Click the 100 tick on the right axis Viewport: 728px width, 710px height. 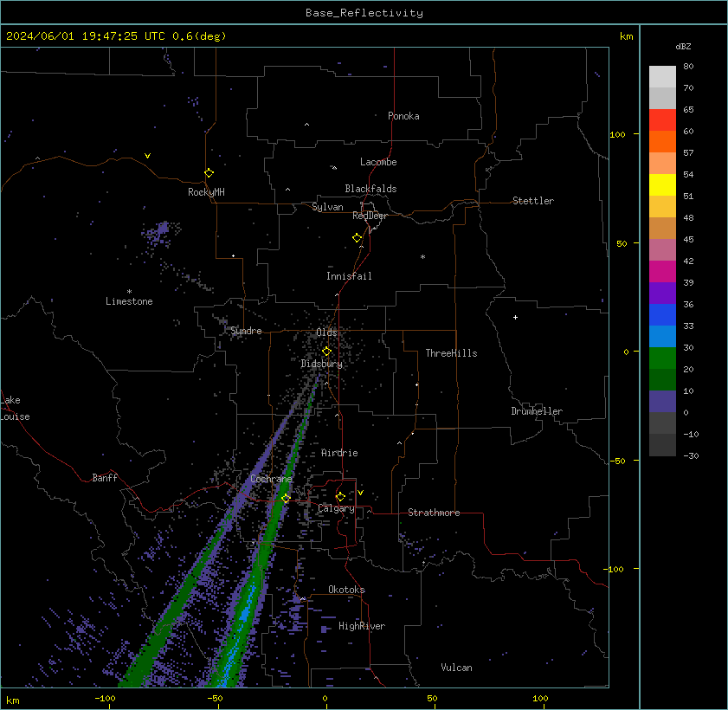(617, 135)
